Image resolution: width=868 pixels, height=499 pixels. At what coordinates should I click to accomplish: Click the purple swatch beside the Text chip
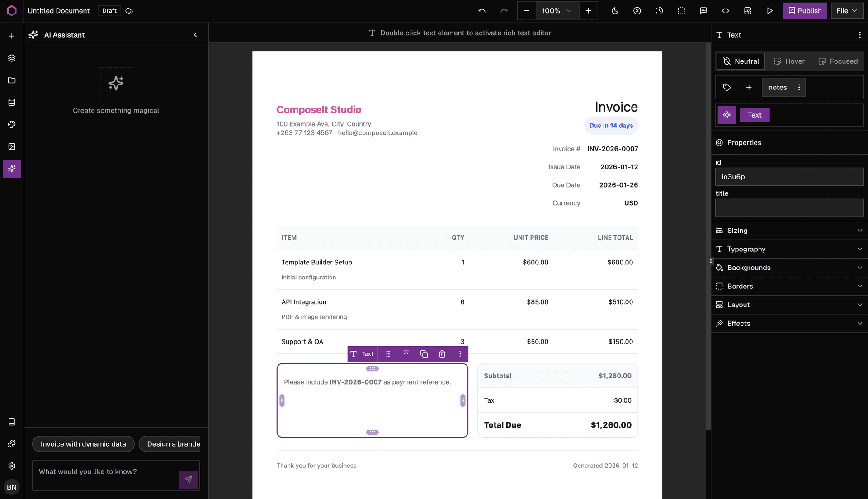tap(726, 115)
